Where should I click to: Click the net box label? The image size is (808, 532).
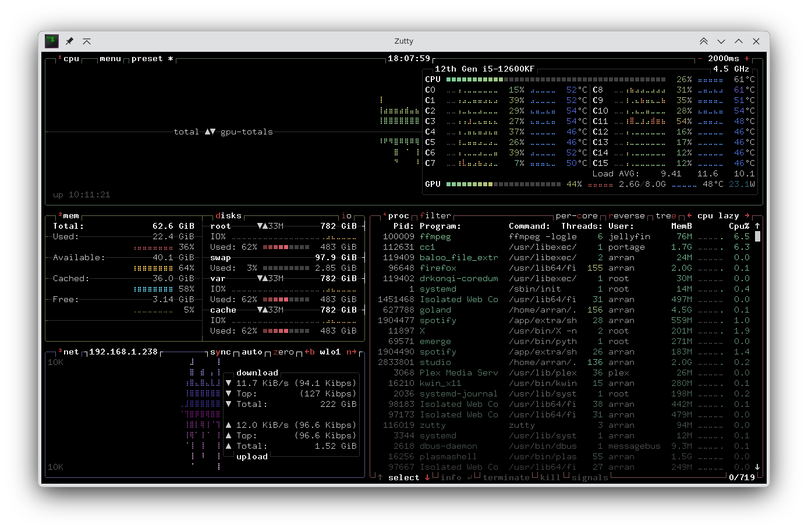coord(71,352)
